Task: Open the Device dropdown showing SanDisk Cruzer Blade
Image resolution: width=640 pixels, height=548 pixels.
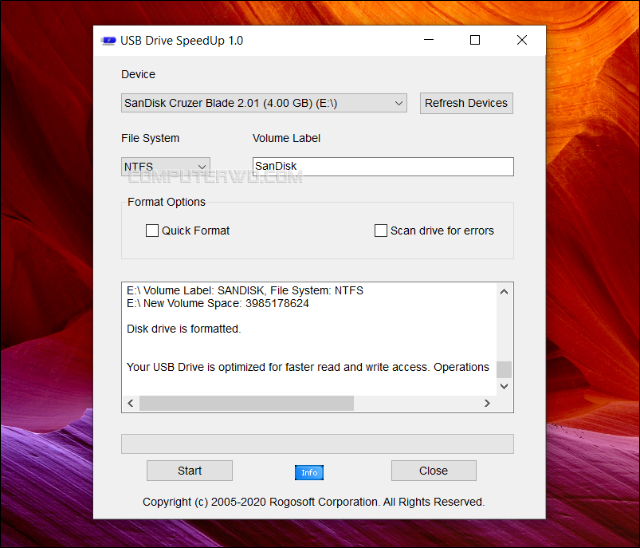Action: [x=264, y=103]
